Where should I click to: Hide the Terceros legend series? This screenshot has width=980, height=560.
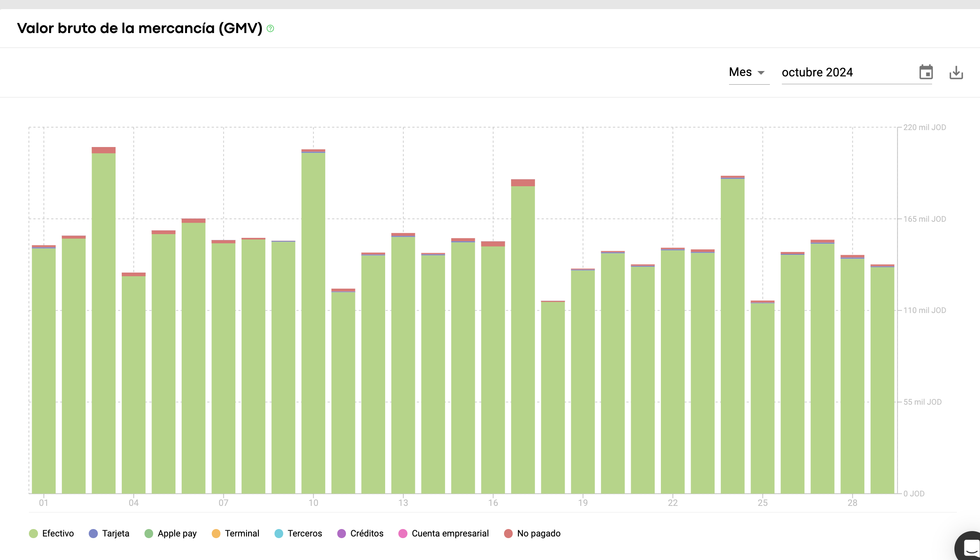coord(304,533)
